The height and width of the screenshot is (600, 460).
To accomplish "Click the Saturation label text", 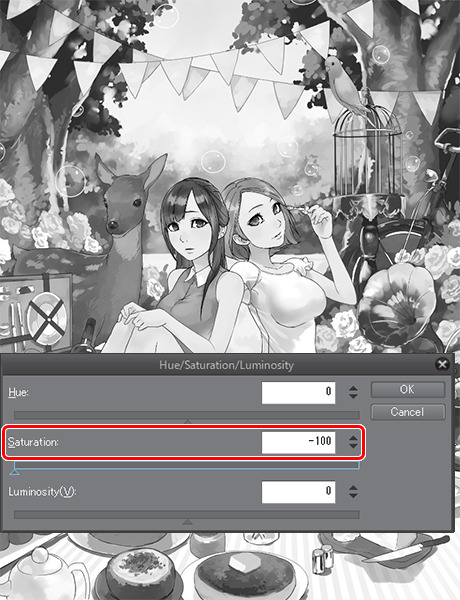I will [x=33, y=442].
